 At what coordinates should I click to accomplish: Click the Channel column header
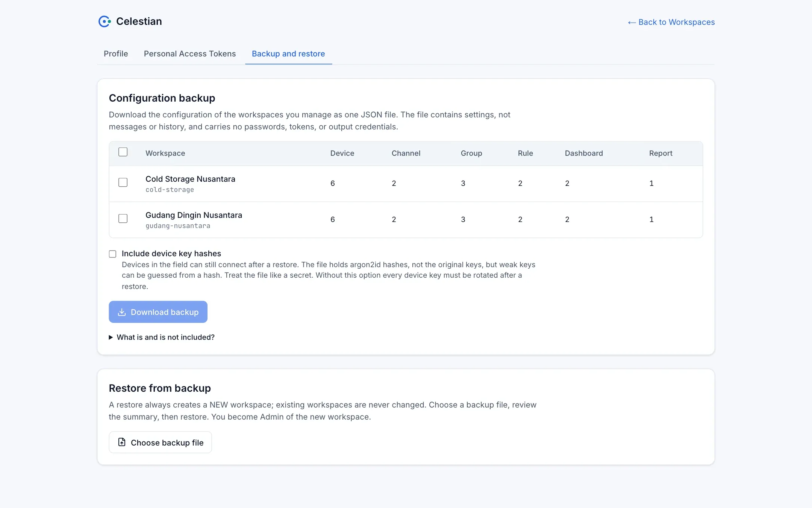point(406,153)
